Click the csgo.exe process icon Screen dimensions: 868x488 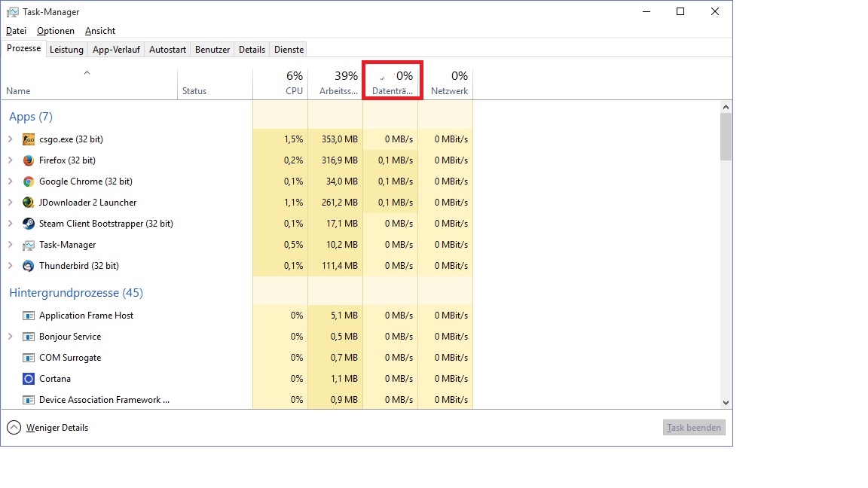click(28, 139)
